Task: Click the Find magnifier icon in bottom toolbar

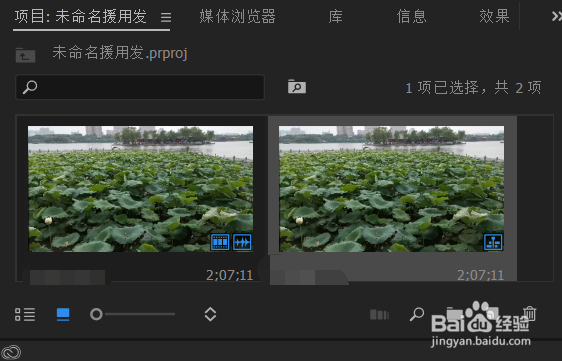Action: coord(417,314)
